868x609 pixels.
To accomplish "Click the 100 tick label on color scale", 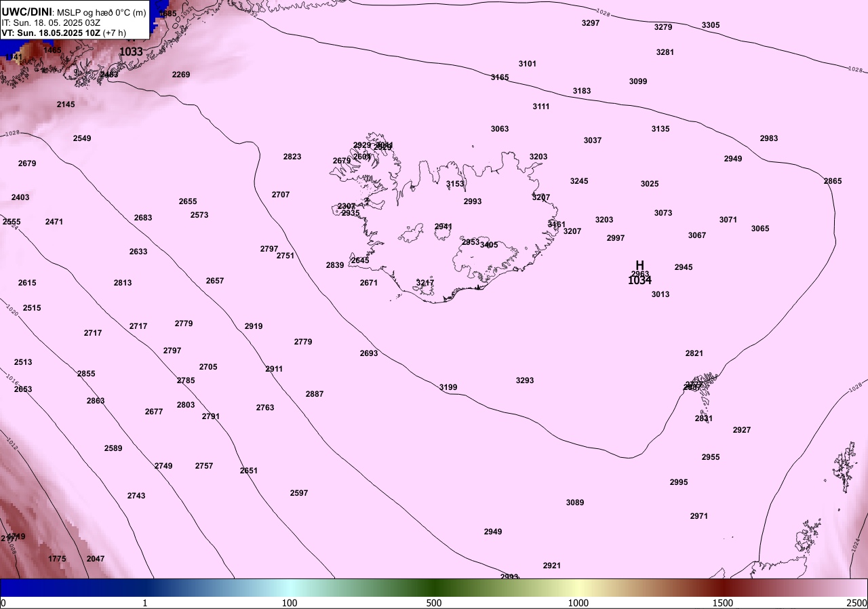I will click(290, 603).
